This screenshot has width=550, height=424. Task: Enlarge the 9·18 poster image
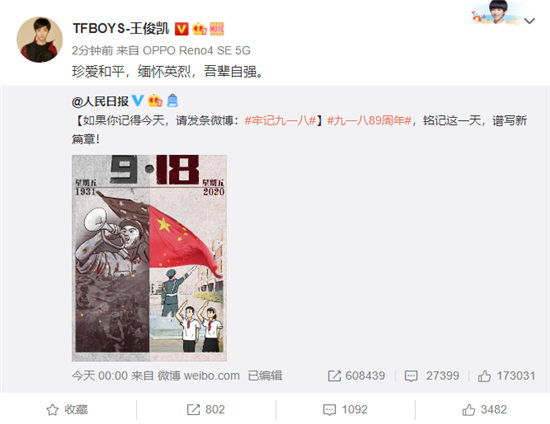pyautogui.click(x=149, y=258)
